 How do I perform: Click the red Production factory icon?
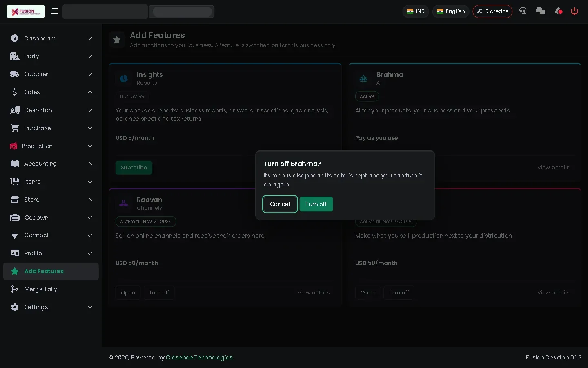[x=13, y=146]
